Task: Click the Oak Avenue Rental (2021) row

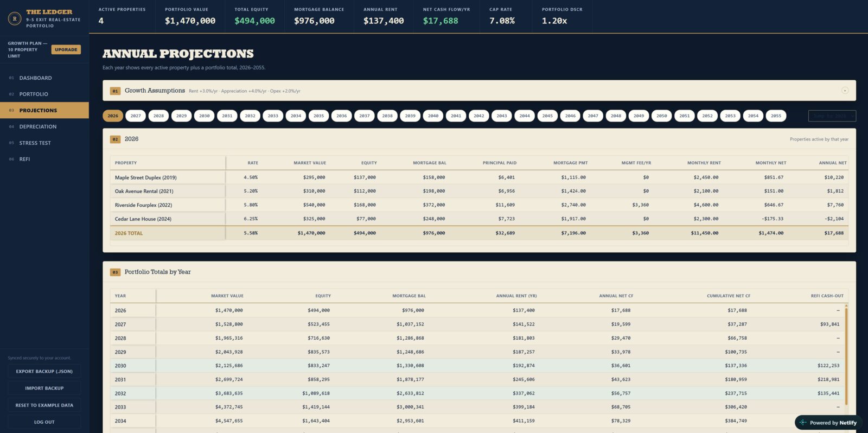Action: pos(480,191)
